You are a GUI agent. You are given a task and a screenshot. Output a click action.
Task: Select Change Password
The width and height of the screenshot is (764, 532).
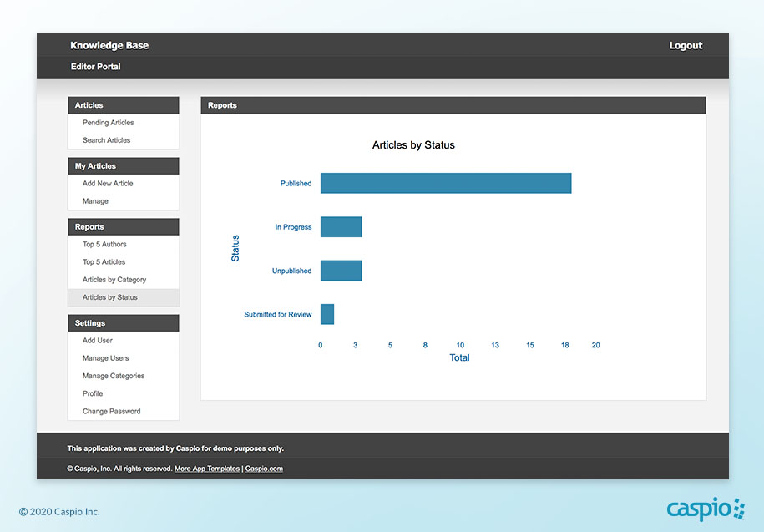pyautogui.click(x=111, y=412)
